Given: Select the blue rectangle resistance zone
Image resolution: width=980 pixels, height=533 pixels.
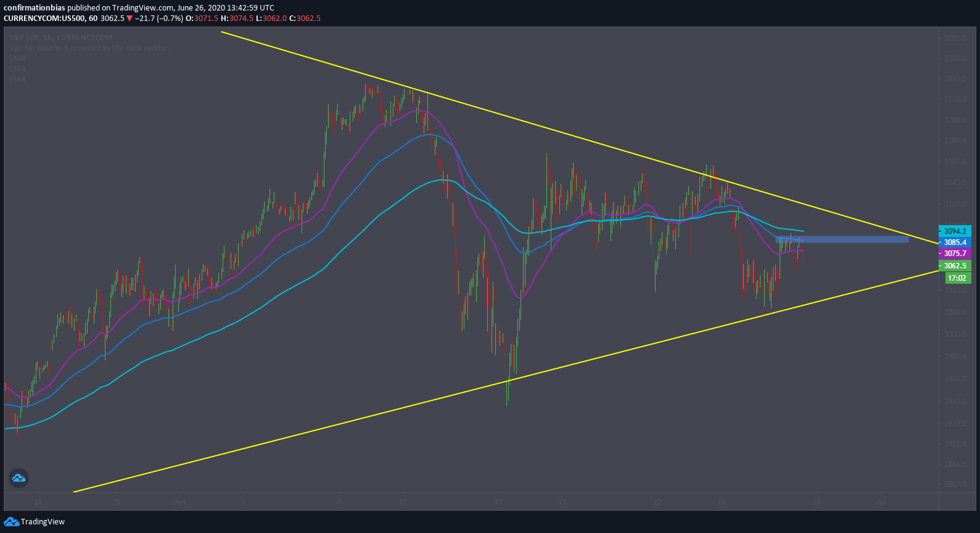Looking at the screenshot, I should [842, 239].
